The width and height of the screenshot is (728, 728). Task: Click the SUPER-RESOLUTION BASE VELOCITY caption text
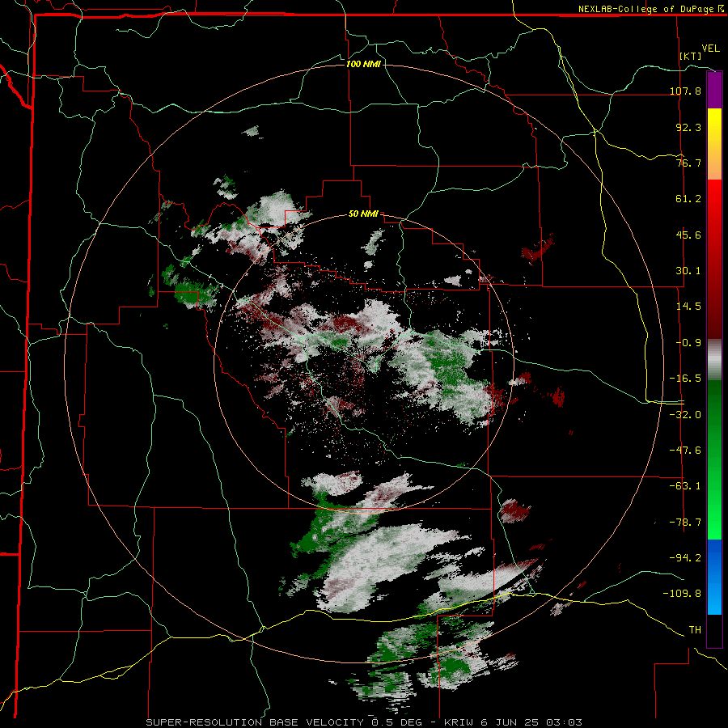(255, 722)
